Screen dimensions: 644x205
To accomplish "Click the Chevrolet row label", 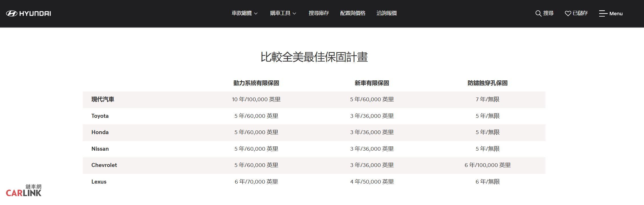I will (104, 165).
